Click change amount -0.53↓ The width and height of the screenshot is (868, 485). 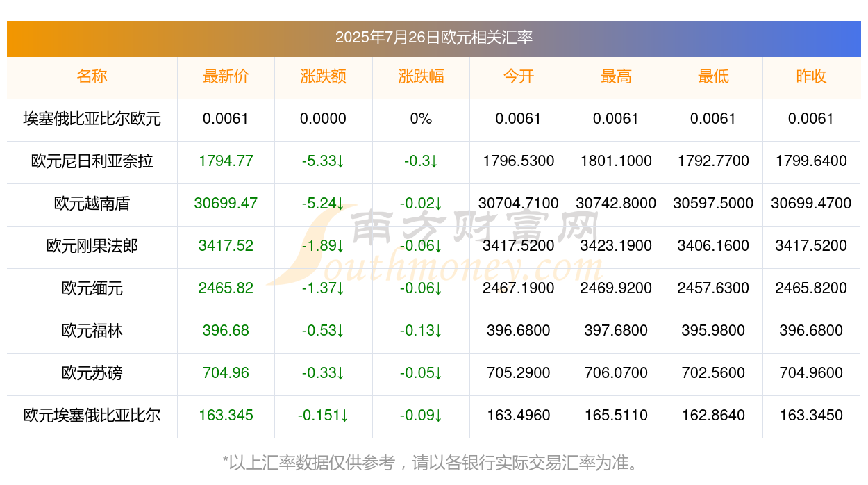[x=324, y=331]
